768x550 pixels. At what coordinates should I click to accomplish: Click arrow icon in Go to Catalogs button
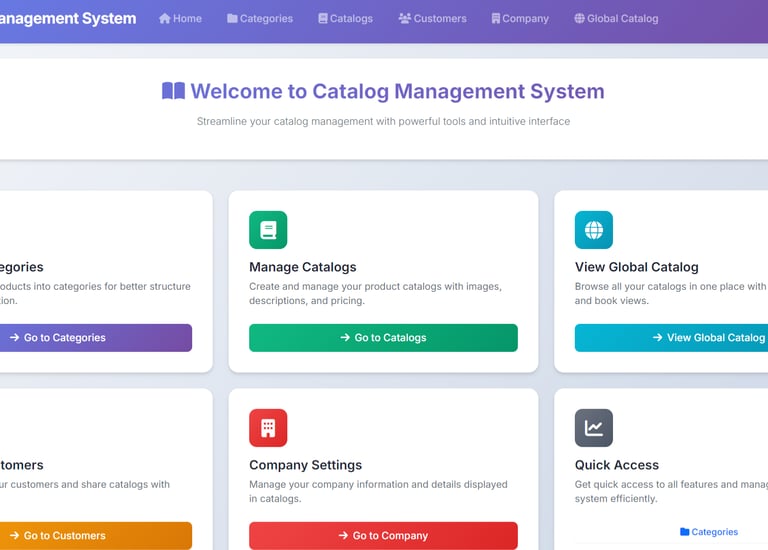(x=345, y=337)
